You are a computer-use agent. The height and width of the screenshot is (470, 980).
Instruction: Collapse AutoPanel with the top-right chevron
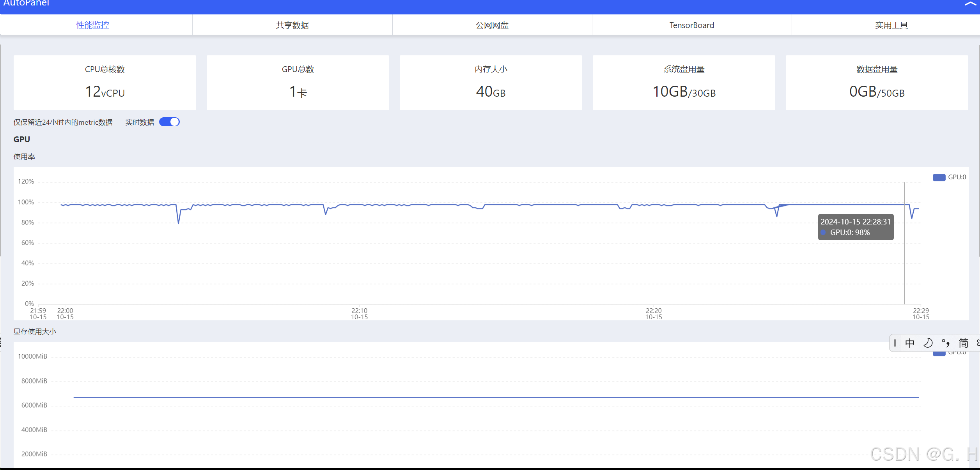971,4
